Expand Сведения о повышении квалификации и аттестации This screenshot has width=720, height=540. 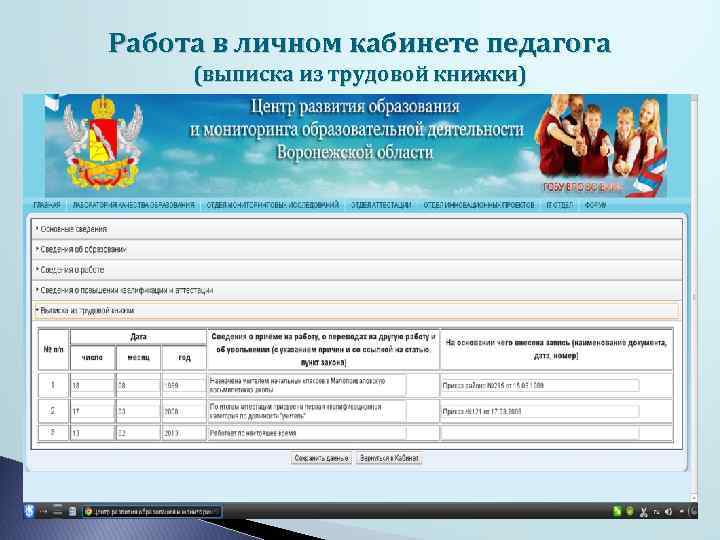[357, 290]
